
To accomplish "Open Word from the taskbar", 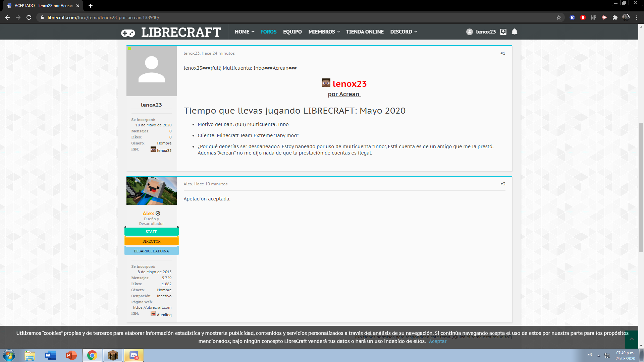I will pyautogui.click(x=51, y=355).
